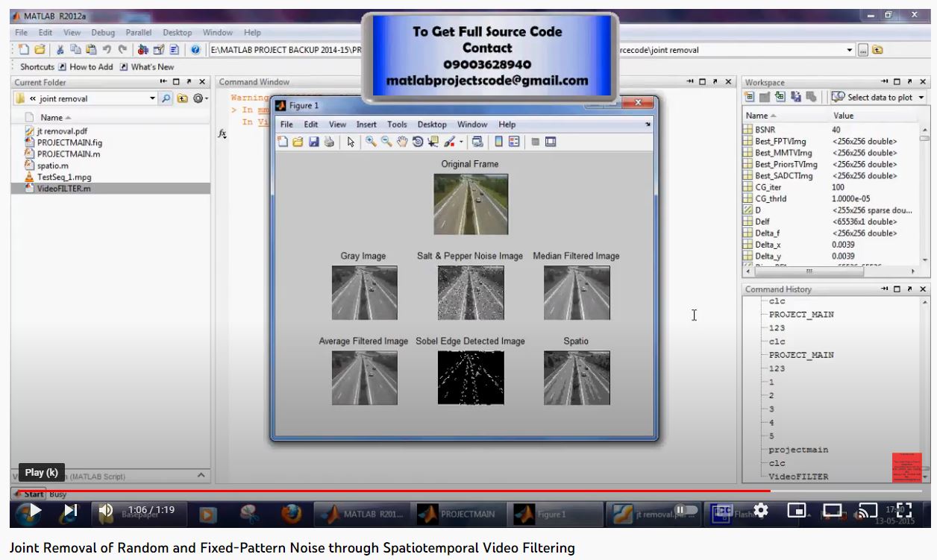Toggle fullscreen mode on the video player
This screenshot has height=560, width=937.
903,511
